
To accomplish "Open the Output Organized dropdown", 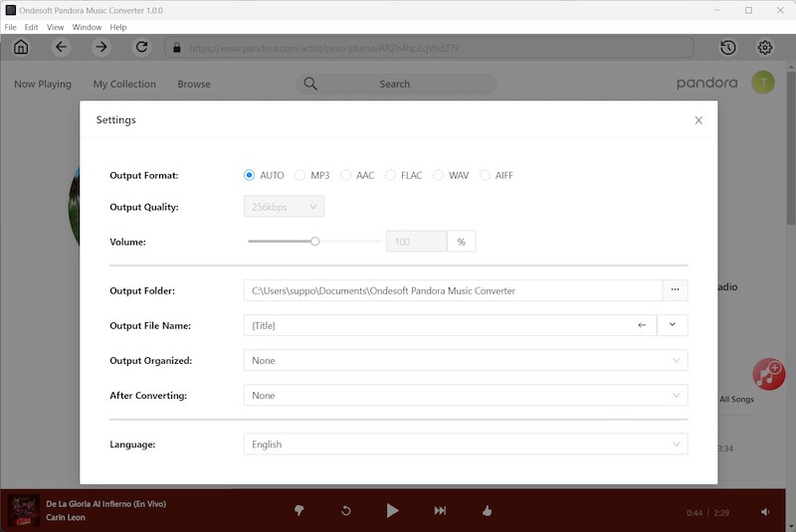I will point(466,360).
